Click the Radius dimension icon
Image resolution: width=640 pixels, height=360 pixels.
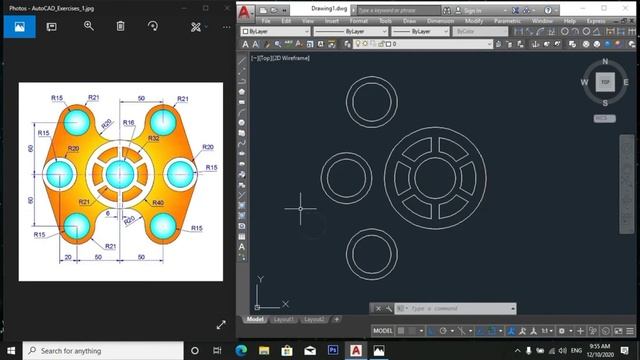564,31
